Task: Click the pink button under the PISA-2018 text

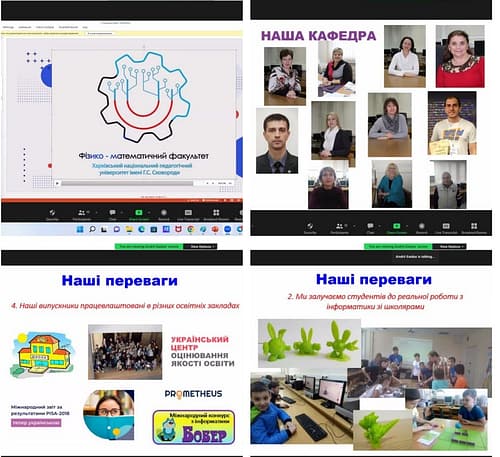Action: click(36, 423)
